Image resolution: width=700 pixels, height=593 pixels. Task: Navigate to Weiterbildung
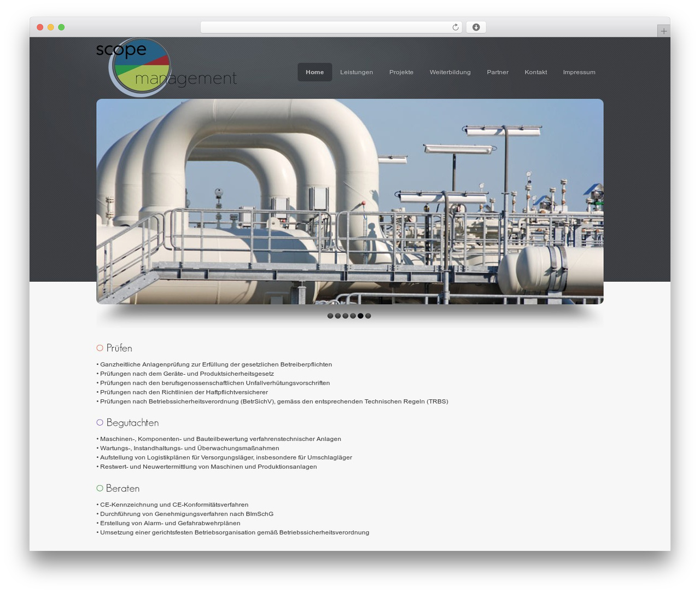(450, 72)
